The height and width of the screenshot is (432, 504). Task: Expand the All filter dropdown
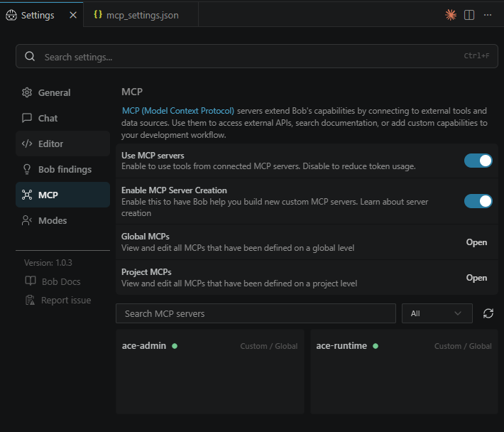click(437, 313)
